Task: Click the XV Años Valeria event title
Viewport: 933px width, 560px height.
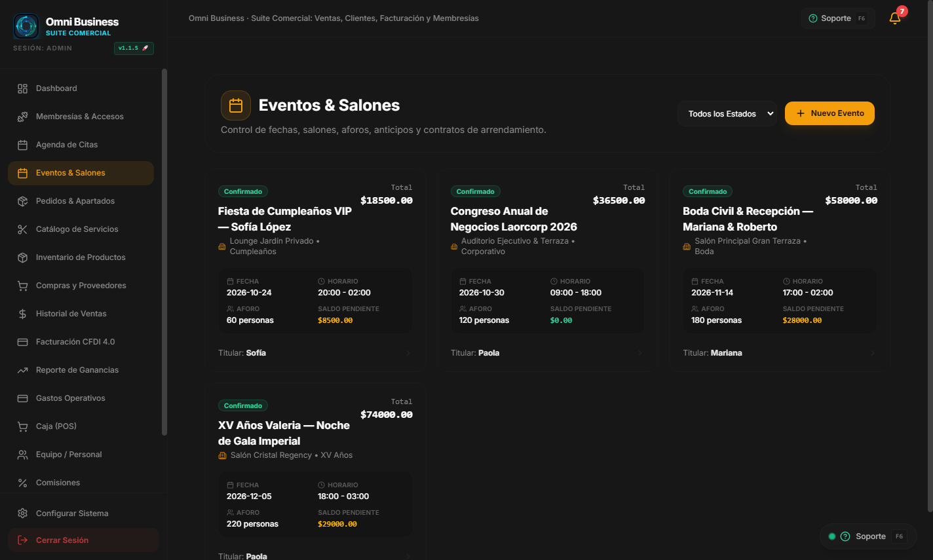Action: pos(284,433)
